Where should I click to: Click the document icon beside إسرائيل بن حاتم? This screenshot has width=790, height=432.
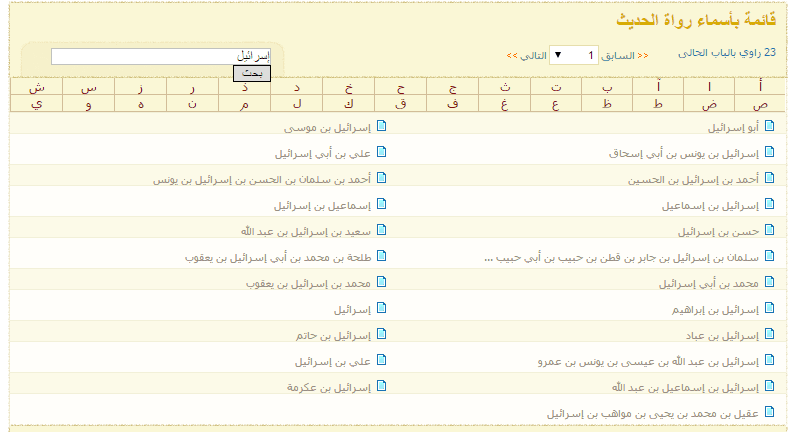point(380,335)
